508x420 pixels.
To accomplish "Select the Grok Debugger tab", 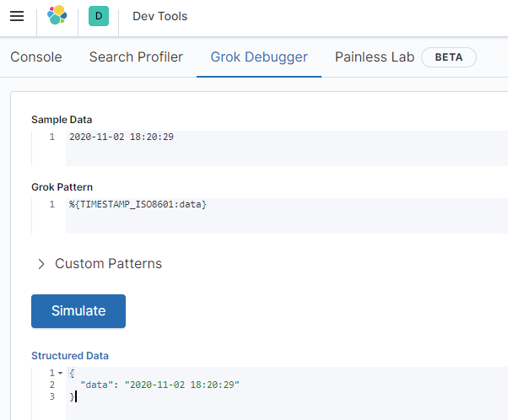I will 259,57.
